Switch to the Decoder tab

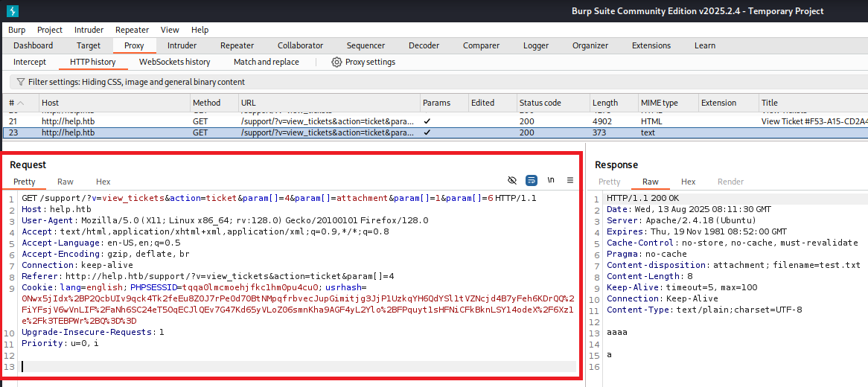(424, 45)
